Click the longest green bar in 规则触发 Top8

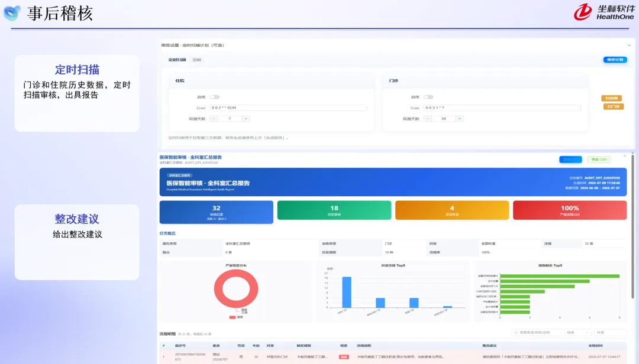pos(560,276)
